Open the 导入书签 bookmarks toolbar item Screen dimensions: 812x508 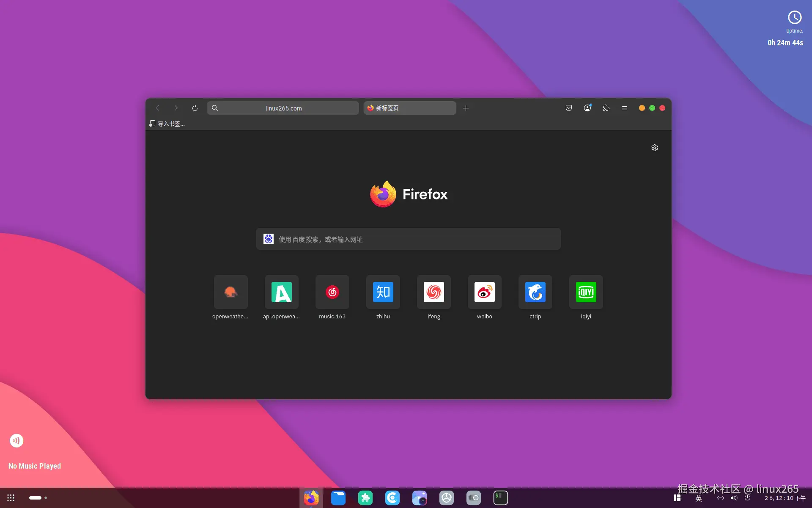pos(167,124)
